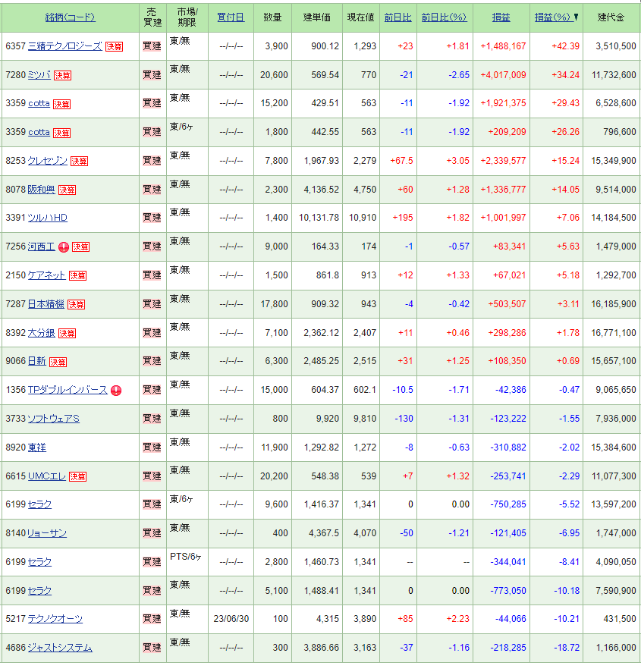This screenshot has width=641, height=672.
Task: Open the cotta link in the 442.55 row
Action: click(39, 132)
